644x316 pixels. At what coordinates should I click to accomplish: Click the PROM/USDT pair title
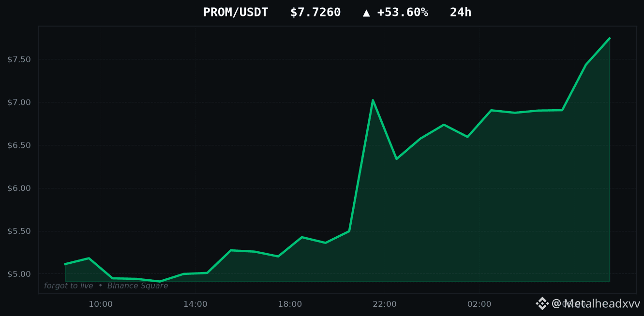(235, 13)
